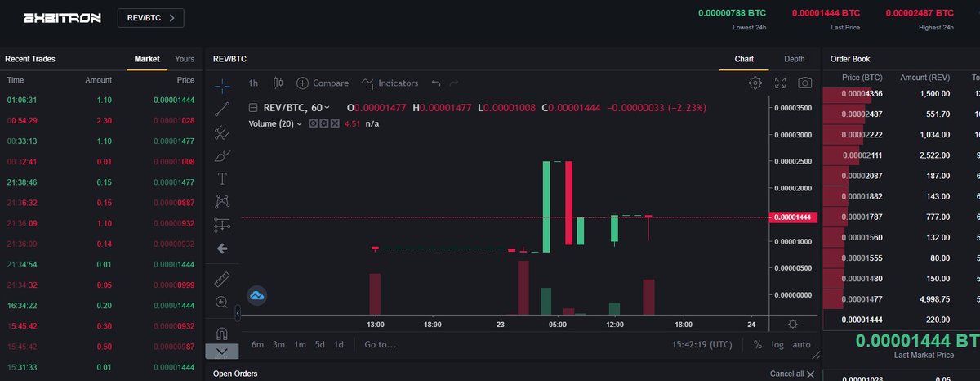Click the Price (BTC) order book header

coord(862,77)
